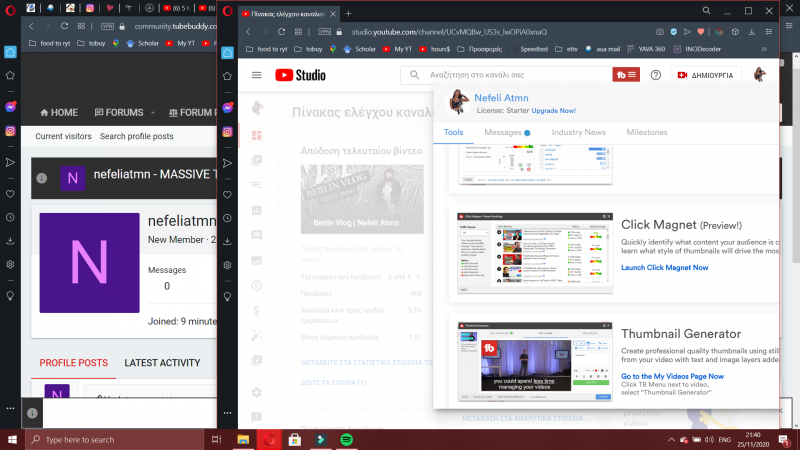The image size is (800, 450).
Task: Click the YouTube Studio help question mark icon
Action: click(x=656, y=75)
